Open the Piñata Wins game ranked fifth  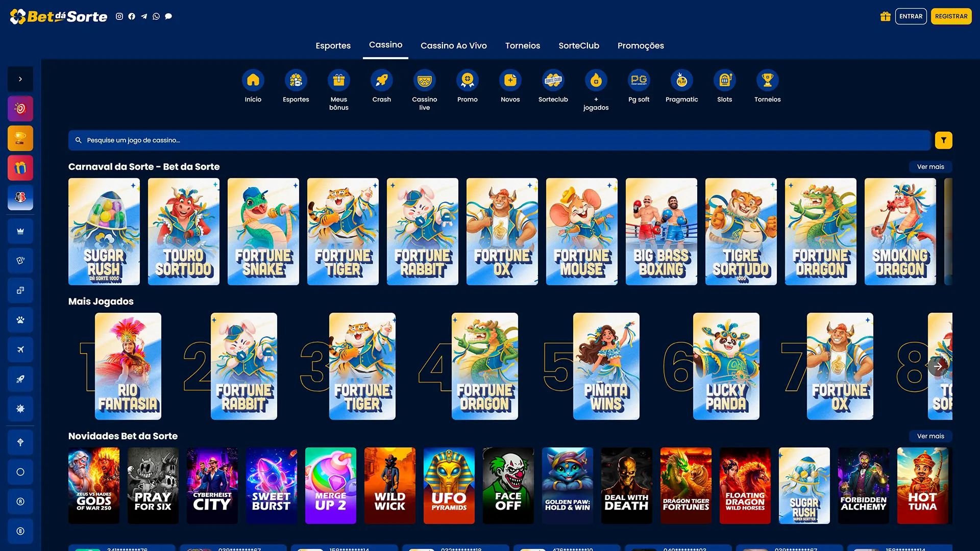tap(606, 366)
